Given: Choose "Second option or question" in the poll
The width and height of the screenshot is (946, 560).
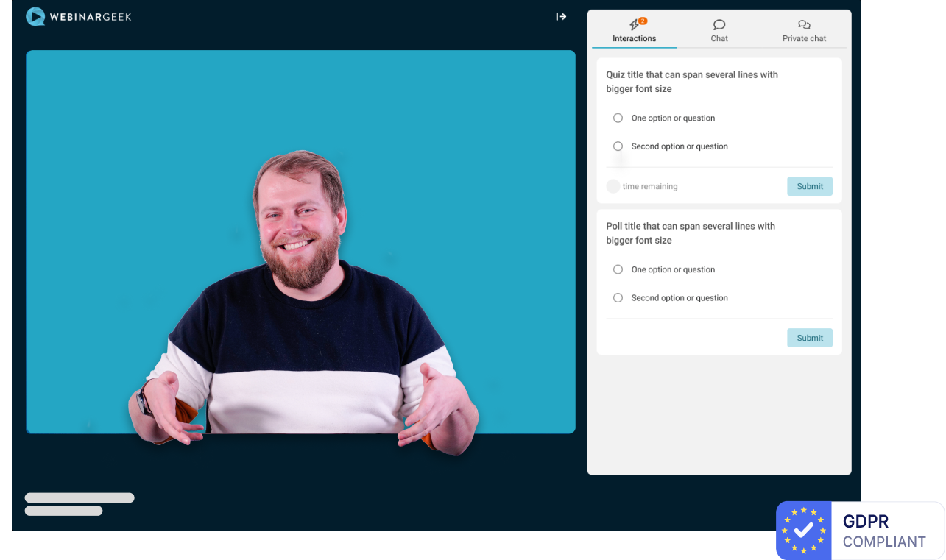Looking at the screenshot, I should click(x=618, y=298).
